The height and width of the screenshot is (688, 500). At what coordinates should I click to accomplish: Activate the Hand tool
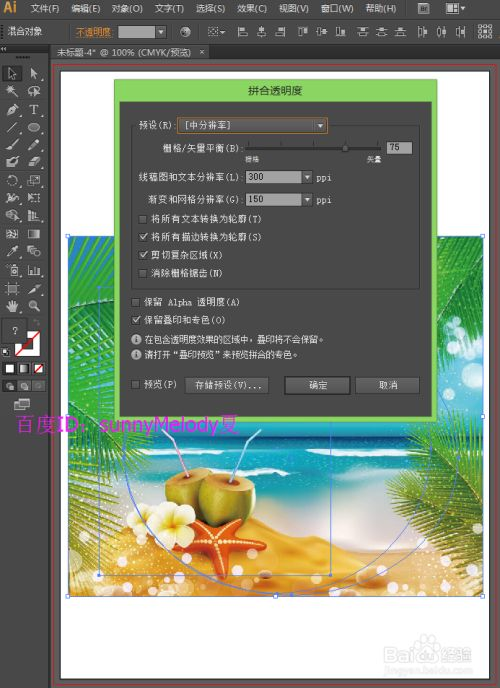12,306
